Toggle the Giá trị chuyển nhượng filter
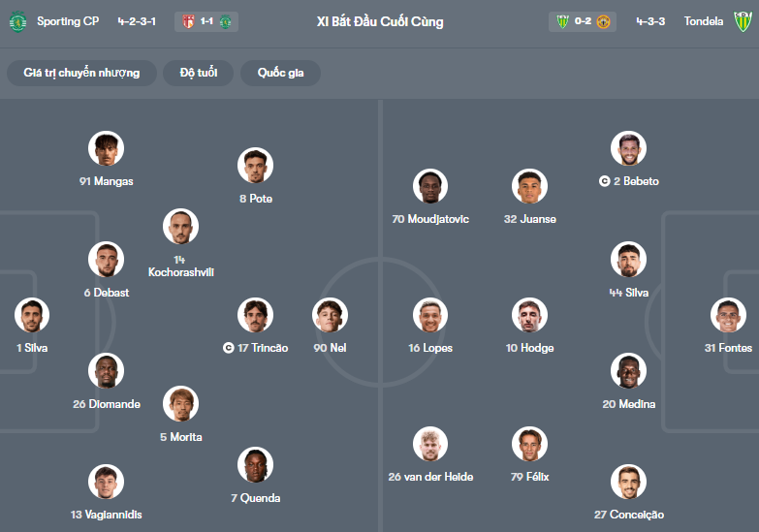Image resolution: width=759 pixels, height=532 pixels. [x=81, y=73]
